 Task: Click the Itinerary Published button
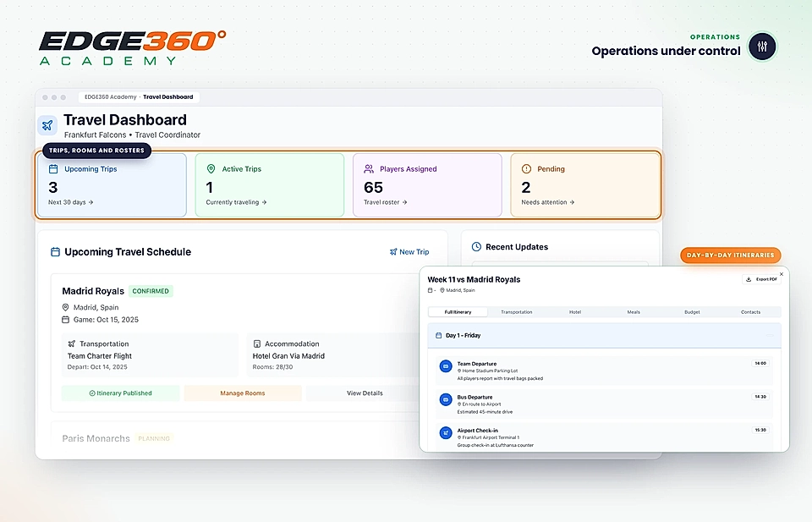click(x=121, y=393)
